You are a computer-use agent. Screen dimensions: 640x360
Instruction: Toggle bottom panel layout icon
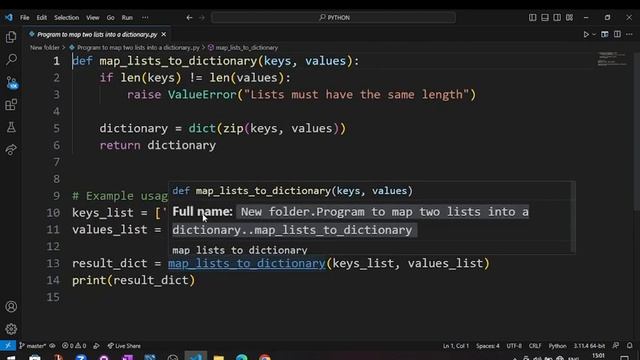point(545,18)
